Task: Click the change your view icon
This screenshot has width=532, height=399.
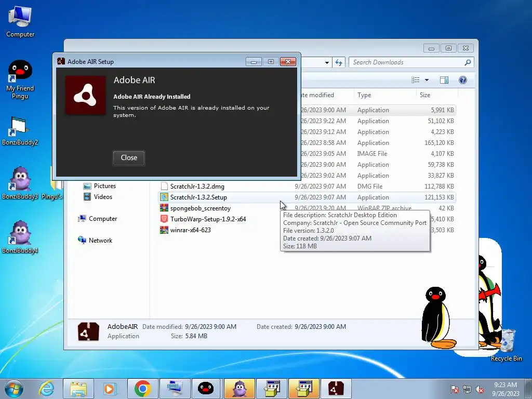Action: [416, 80]
